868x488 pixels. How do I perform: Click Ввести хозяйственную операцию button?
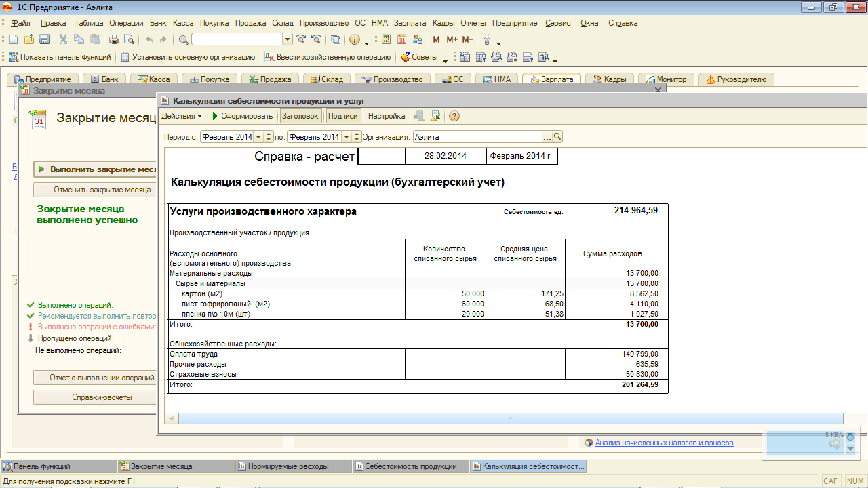click(328, 57)
